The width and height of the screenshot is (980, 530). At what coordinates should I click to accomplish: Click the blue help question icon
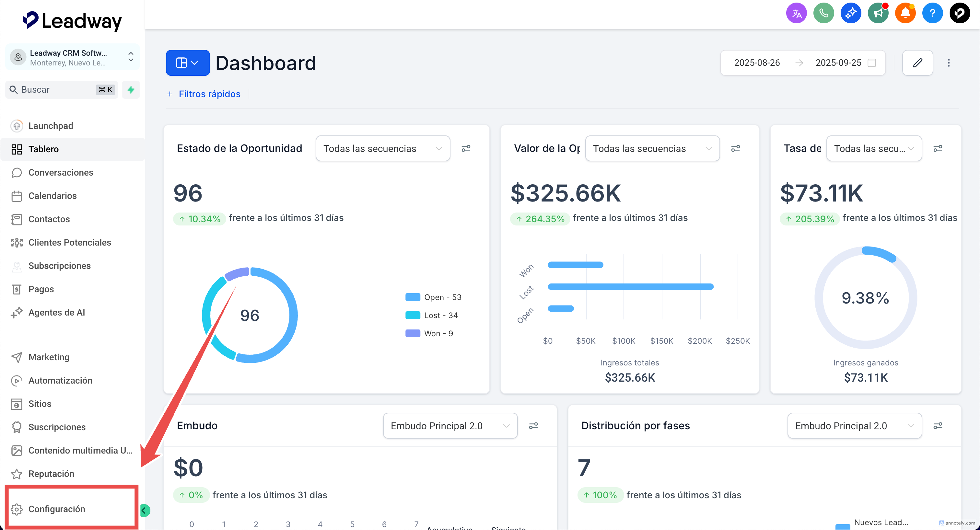click(932, 14)
